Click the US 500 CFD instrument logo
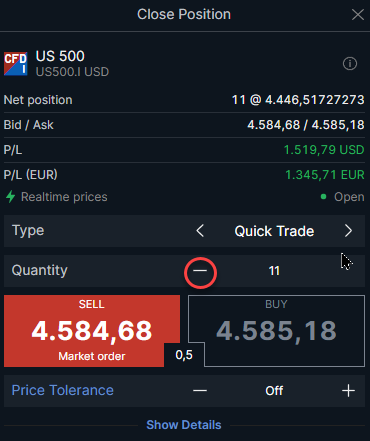The width and height of the screenshot is (370, 441). (15, 63)
